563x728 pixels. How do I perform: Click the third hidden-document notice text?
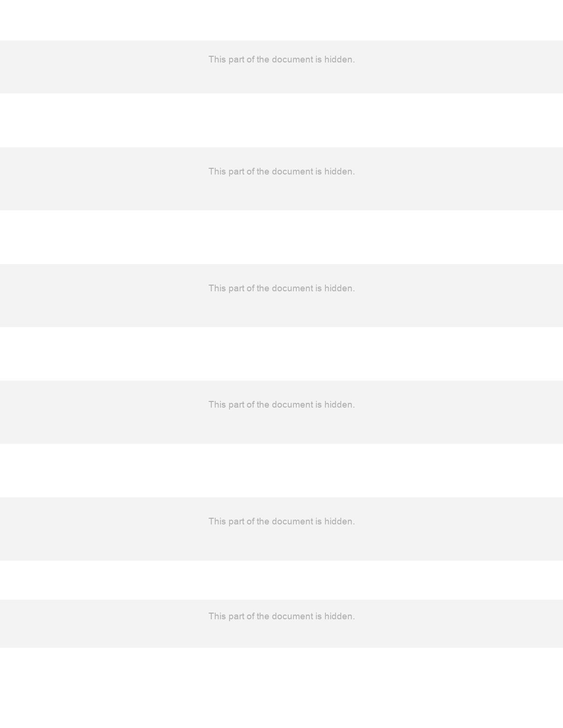[281, 288]
